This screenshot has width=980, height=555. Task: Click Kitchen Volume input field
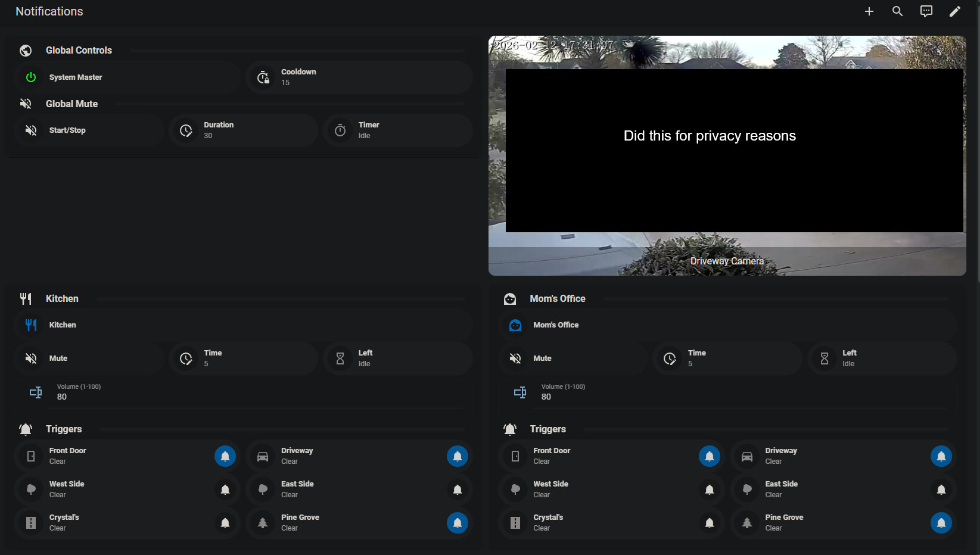click(x=243, y=392)
